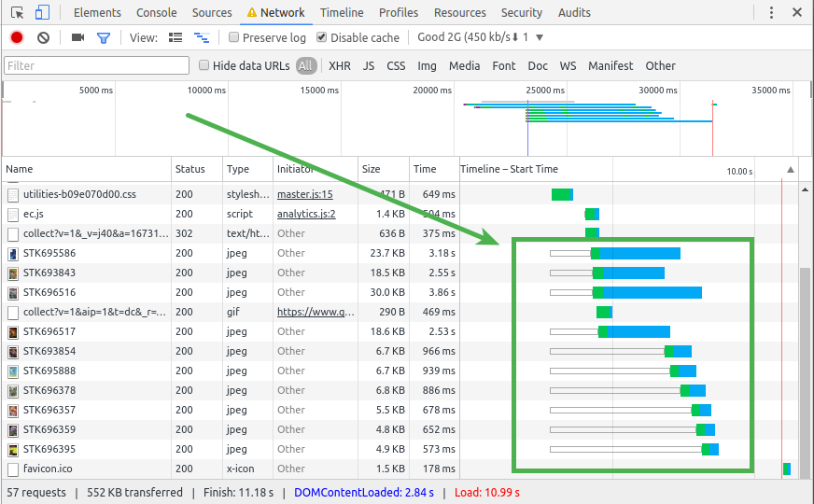
Task: Switch to large request rows view icon
Action: click(175, 37)
